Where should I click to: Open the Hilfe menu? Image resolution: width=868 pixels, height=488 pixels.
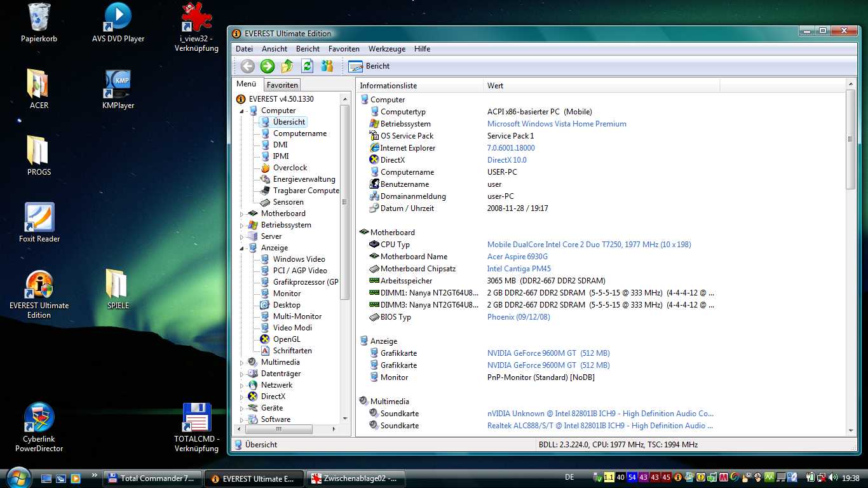(422, 49)
